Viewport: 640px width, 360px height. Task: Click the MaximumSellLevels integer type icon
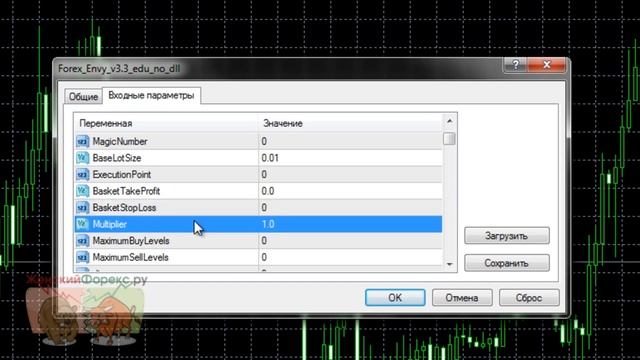pyautogui.click(x=82, y=258)
